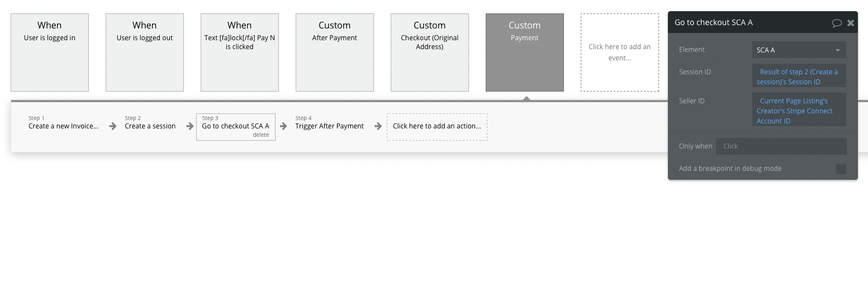868x301 pixels.
Task: Open the Checkout (Original Address) custom event
Action: pos(430,52)
